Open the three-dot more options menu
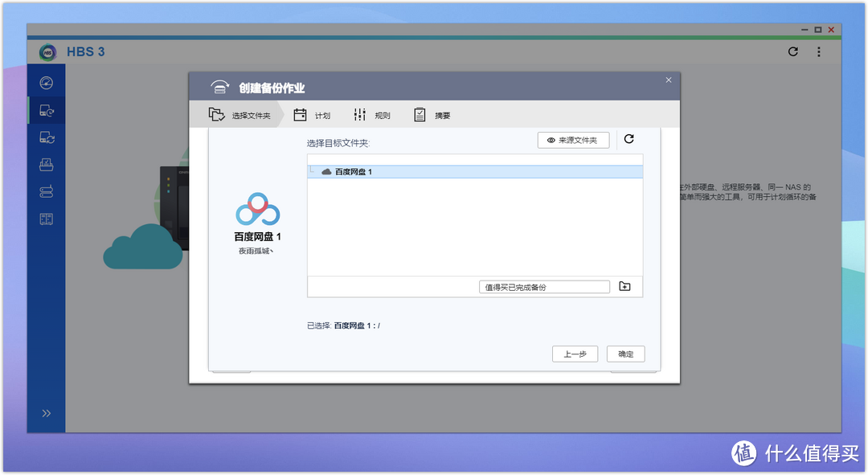 819,51
